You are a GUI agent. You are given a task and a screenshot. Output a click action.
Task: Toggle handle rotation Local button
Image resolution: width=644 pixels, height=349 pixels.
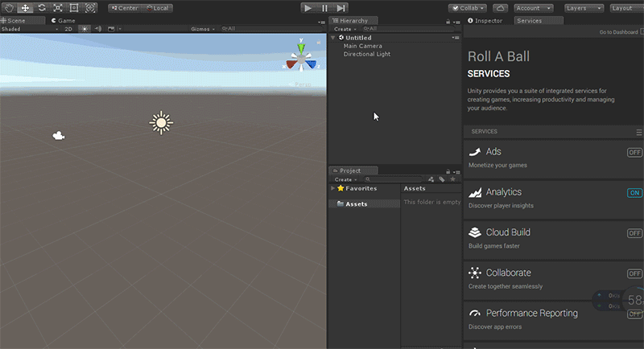tap(157, 8)
